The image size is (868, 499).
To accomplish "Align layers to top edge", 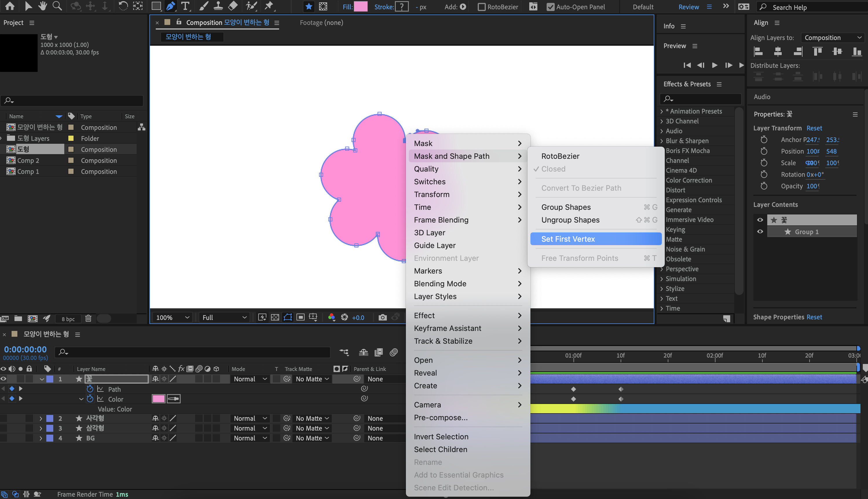I will tap(818, 51).
